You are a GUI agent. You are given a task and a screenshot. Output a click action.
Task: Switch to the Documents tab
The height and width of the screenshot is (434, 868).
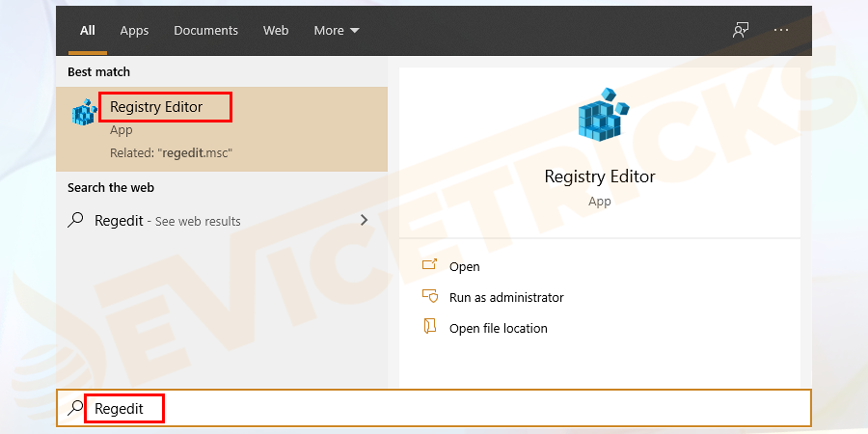(206, 31)
